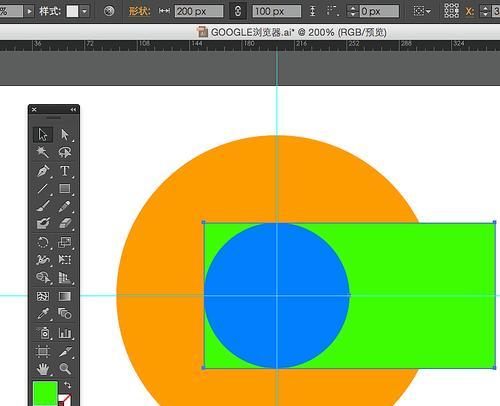The image size is (500, 406).
Task: Select the Free Transform tool
Action: pyautogui.click(x=65, y=259)
